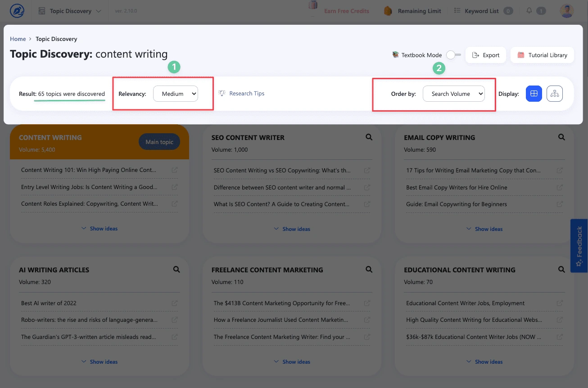Open external link for 17 Tips for Writing Email

(560, 171)
